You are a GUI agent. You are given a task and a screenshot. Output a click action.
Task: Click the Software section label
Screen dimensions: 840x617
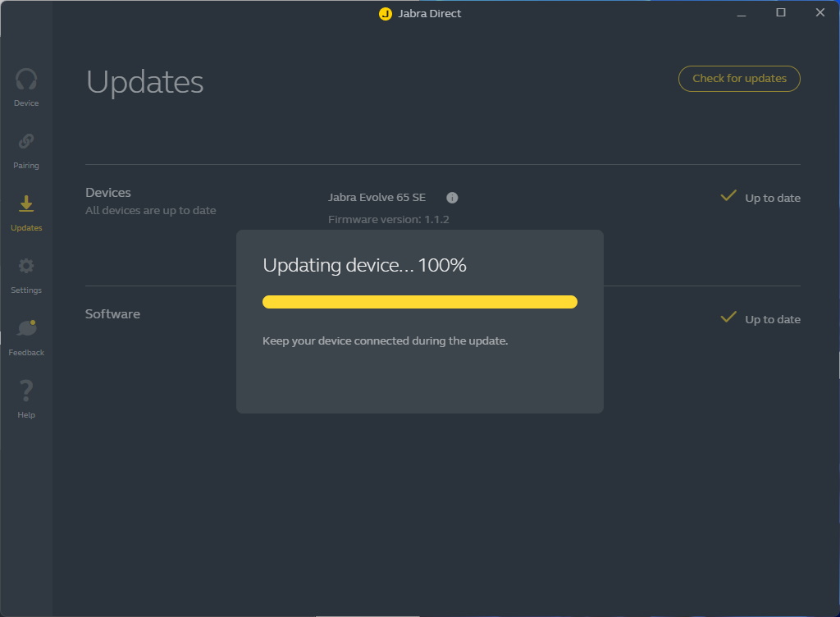pyautogui.click(x=112, y=314)
